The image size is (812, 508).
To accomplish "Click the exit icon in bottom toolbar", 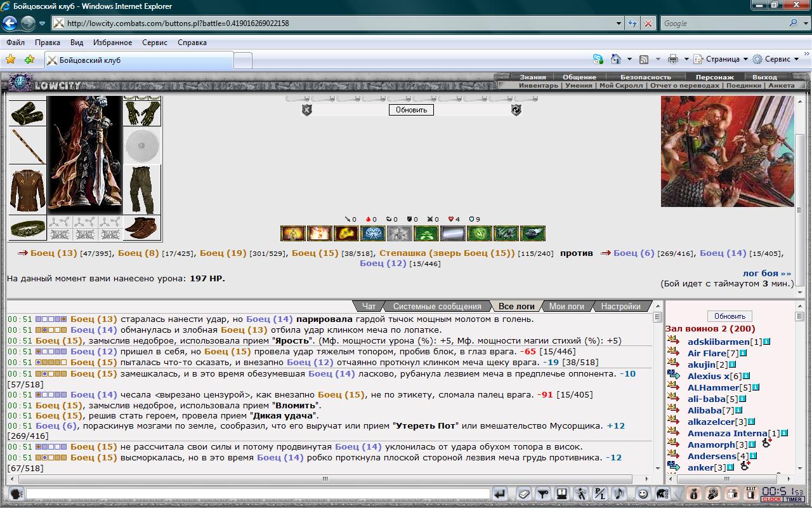I will 750,493.
